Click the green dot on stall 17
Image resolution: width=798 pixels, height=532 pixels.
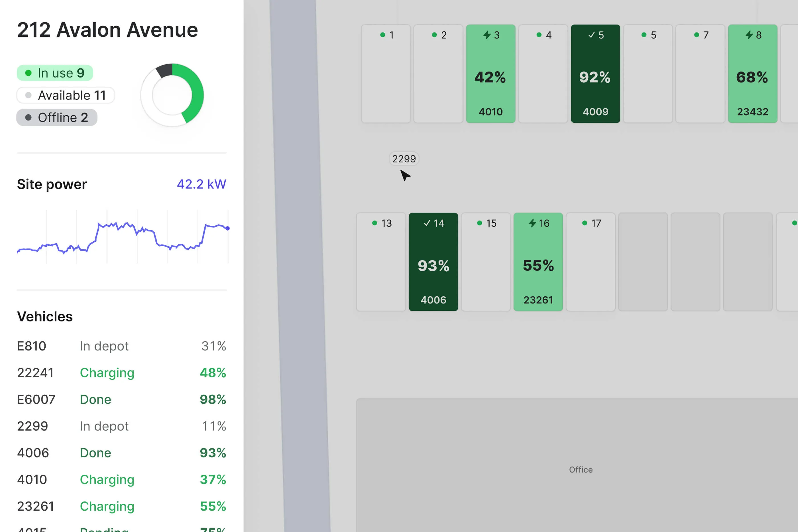[x=584, y=223]
